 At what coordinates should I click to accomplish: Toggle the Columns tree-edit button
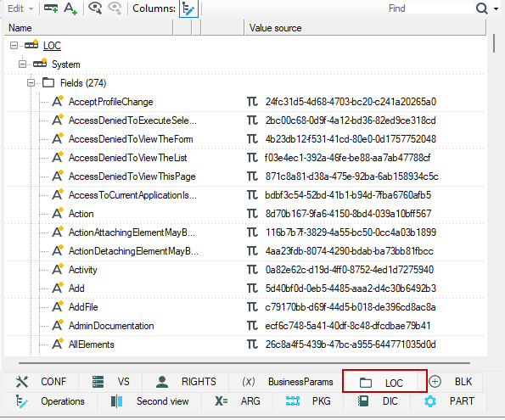[188, 8]
